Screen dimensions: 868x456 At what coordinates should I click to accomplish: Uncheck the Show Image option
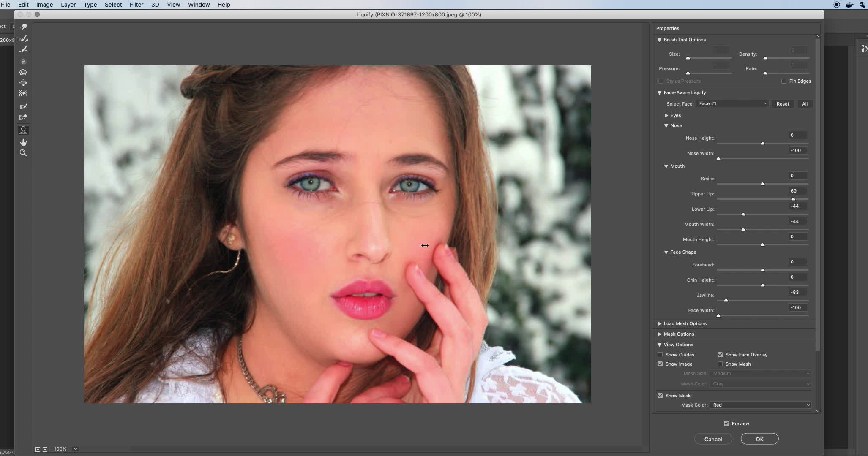tap(661, 364)
